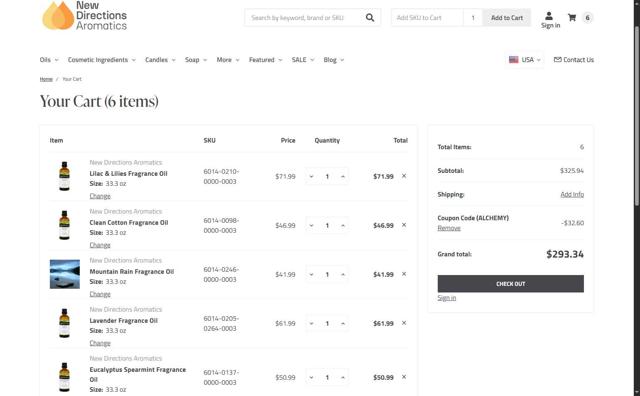Click the page vertical scrollbar

[x=637, y=116]
